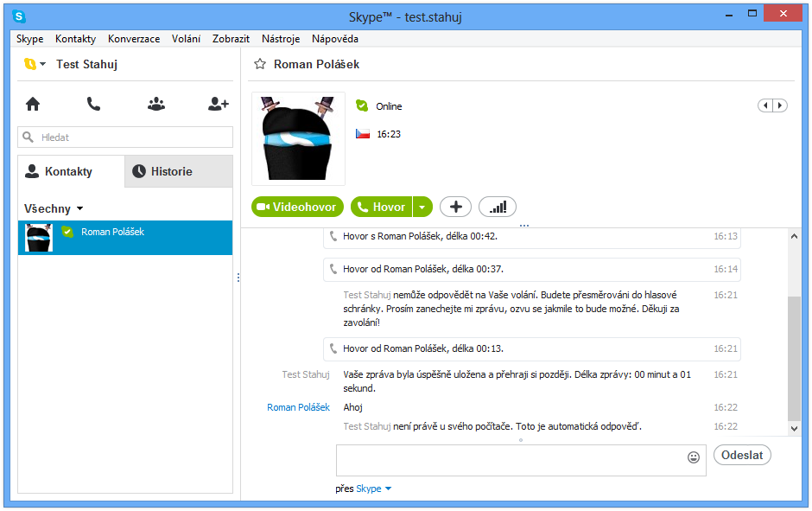This screenshot has height=511, width=812.
Task: Open the Nástroje menu
Action: click(x=281, y=39)
